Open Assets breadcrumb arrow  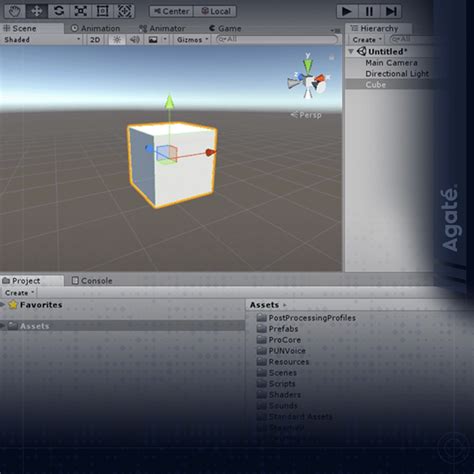285,305
